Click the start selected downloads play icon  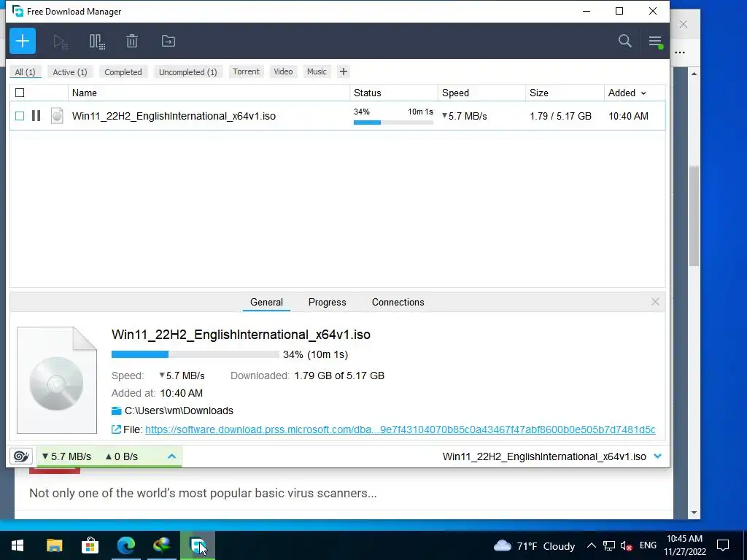(x=60, y=42)
